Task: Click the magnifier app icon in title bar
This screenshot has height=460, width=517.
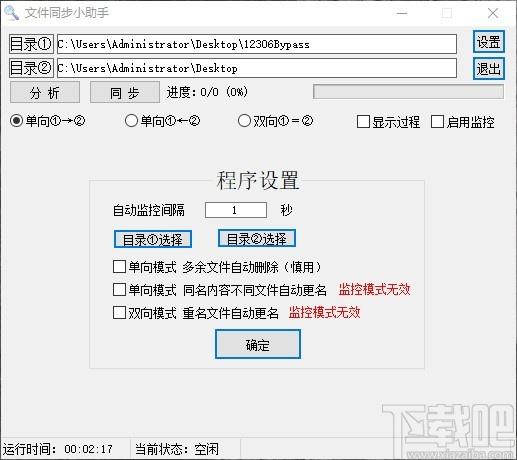Action: 11,13
